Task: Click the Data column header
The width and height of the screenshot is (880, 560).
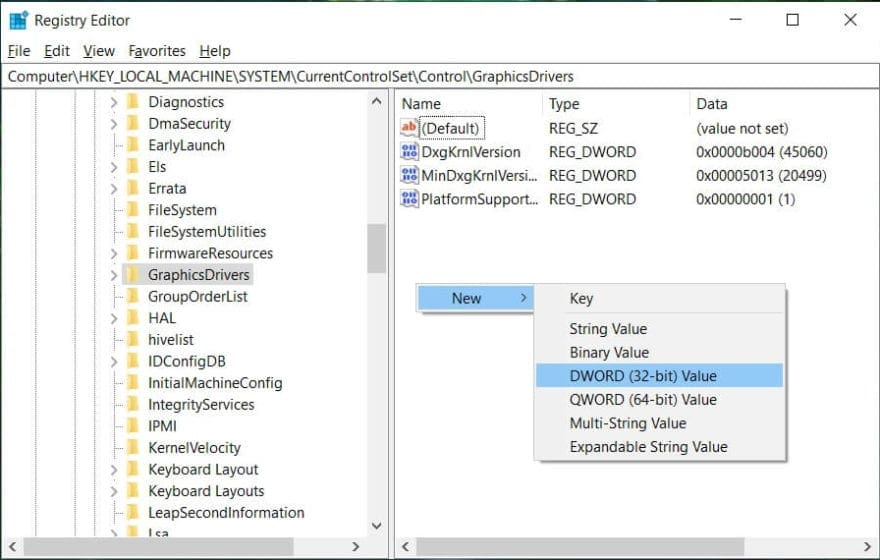Action: coord(712,104)
